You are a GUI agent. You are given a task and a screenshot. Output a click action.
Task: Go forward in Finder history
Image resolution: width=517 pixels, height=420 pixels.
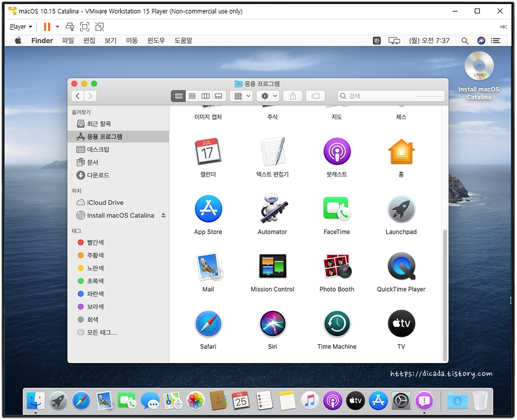coord(90,96)
